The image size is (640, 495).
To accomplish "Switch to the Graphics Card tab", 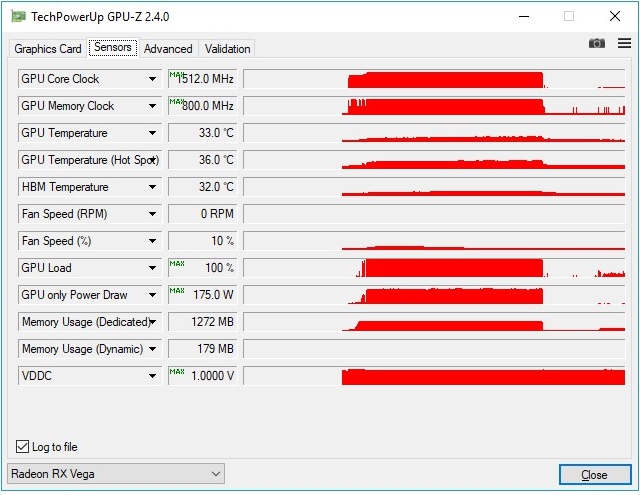I will (48, 49).
